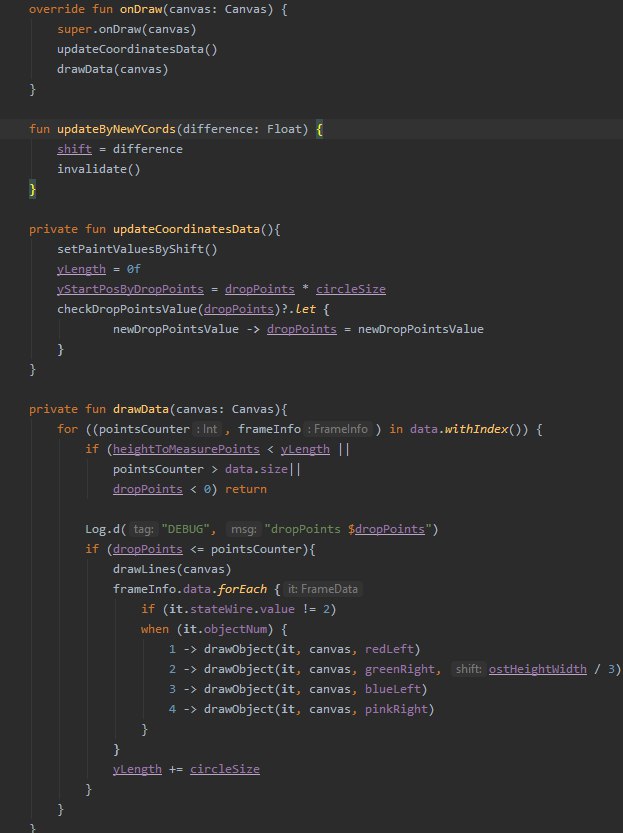Click 'shift' variable in shift = difference
623x833 pixels.
74,149
